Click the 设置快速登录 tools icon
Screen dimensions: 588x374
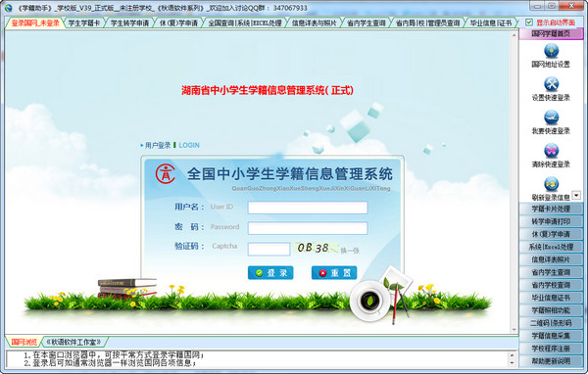click(x=551, y=84)
